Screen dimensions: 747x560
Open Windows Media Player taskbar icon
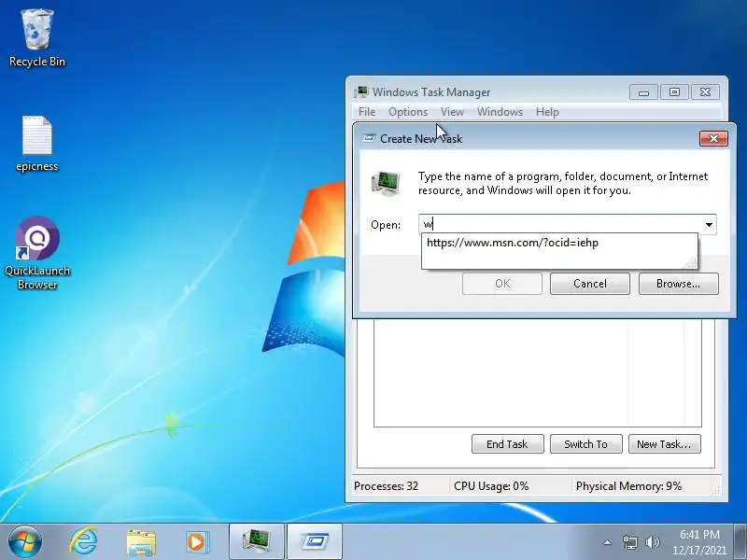[197, 542]
